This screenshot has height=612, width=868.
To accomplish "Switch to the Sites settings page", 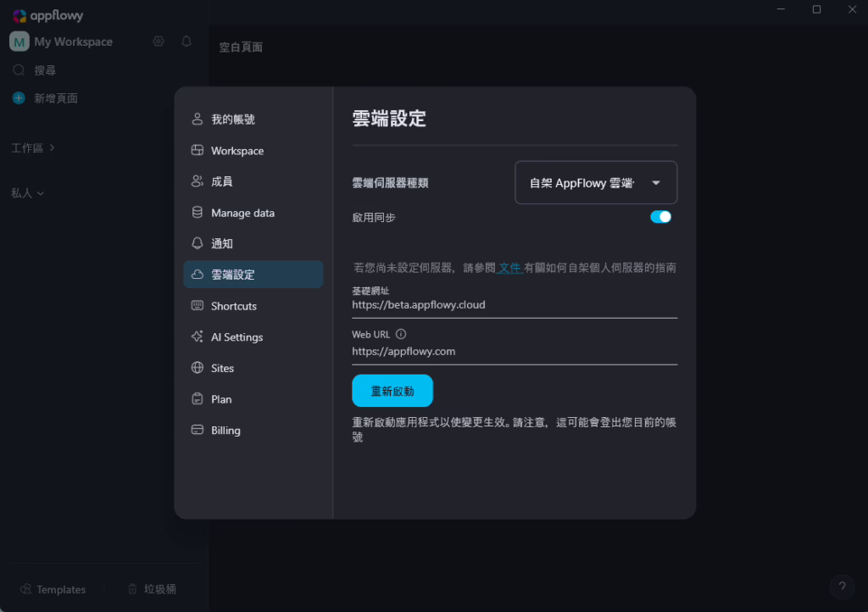I will (x=253, y=367).
